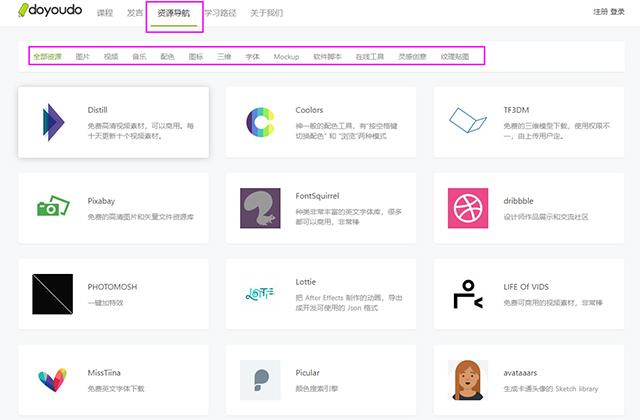Click the FontSquirrel squirrel icon
The image size is (640, 420).
coord(260,208)
